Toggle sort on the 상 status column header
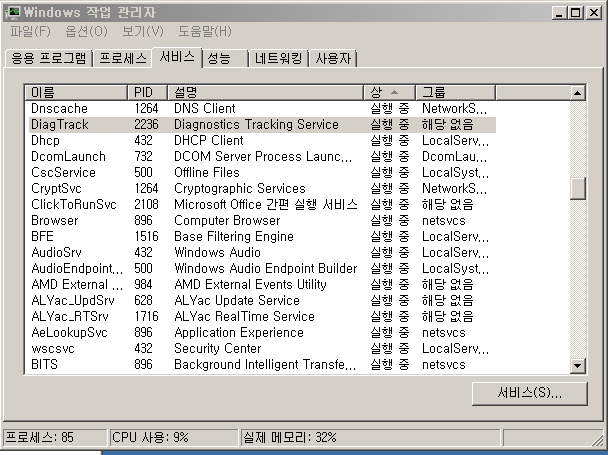608x455 pixels. point(389,92)
